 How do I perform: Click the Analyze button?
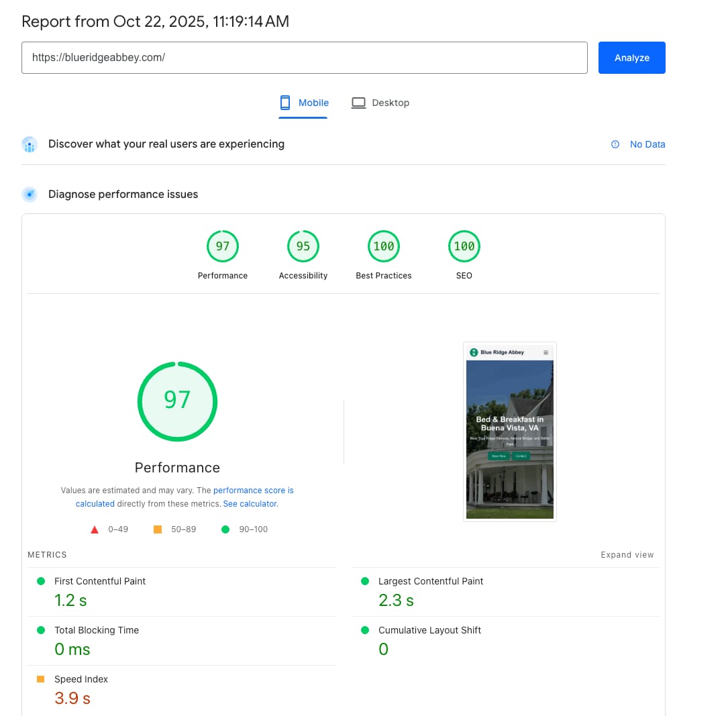(x=631, y=58)
